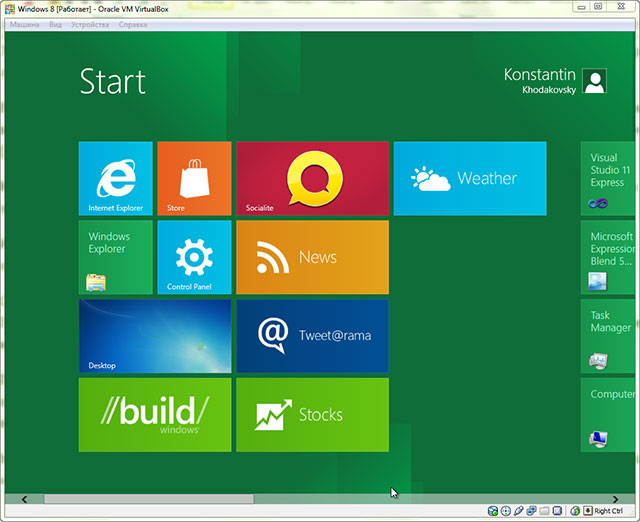This screenshot has height=522, width=640.
Task: Click the network adapters status icon
Action: [x=531, y=511]
